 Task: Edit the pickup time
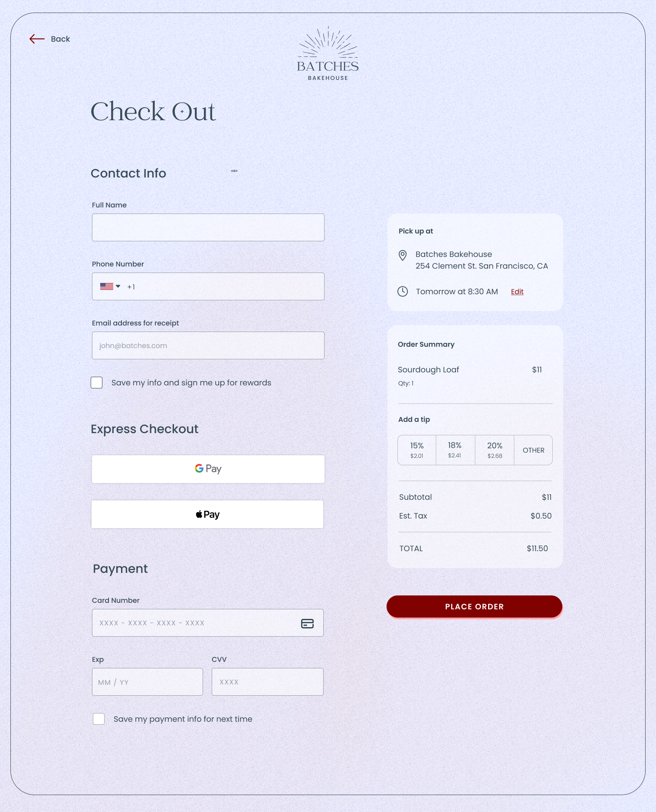[x=517, y=292]
